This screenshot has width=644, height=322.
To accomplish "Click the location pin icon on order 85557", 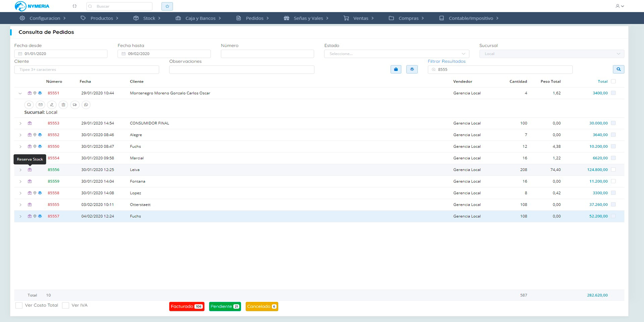I will [35, 217].
